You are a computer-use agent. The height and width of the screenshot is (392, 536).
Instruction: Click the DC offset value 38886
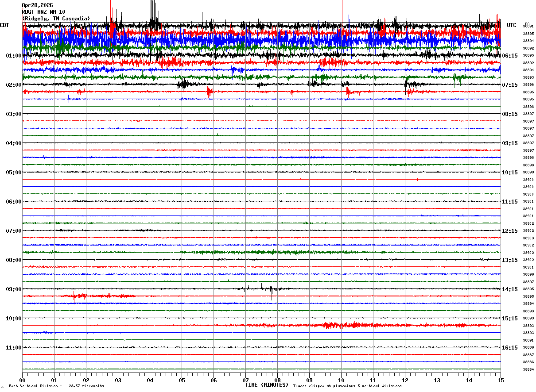pos(528,362)
